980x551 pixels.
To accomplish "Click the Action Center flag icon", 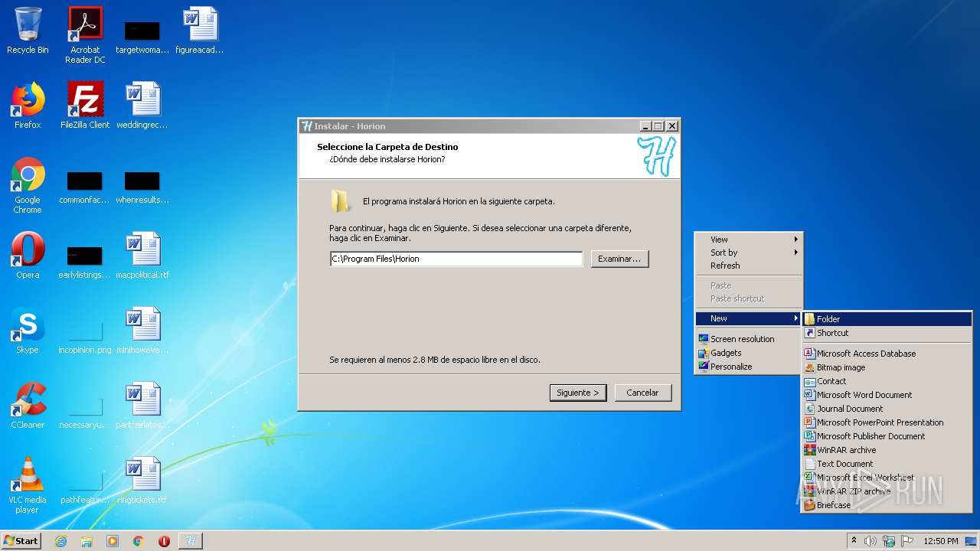I will pos(906,541).
